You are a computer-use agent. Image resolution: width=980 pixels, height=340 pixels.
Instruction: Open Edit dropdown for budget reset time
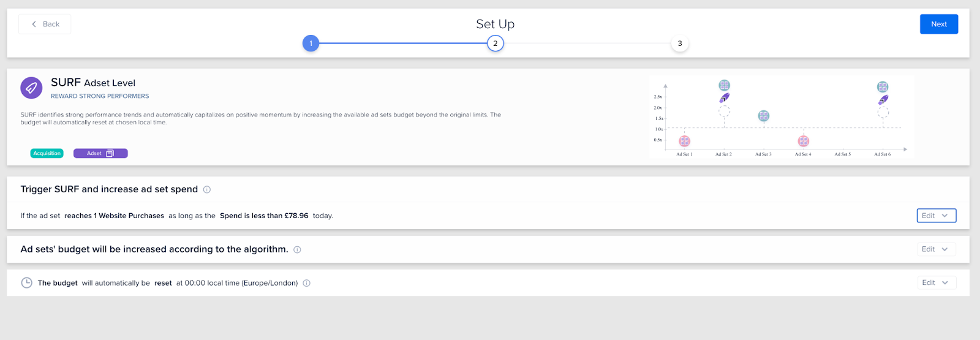[x=936, y=282]
